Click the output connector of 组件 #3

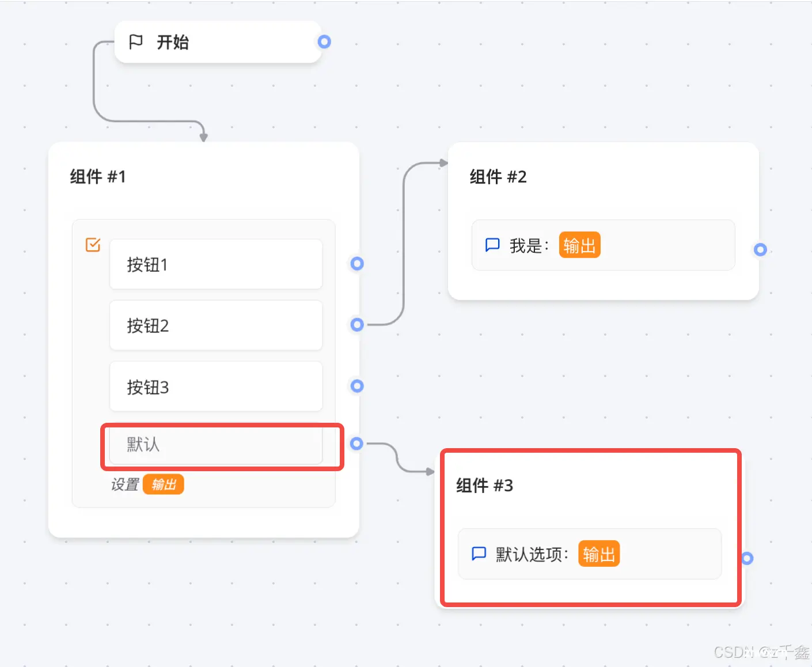747,558
